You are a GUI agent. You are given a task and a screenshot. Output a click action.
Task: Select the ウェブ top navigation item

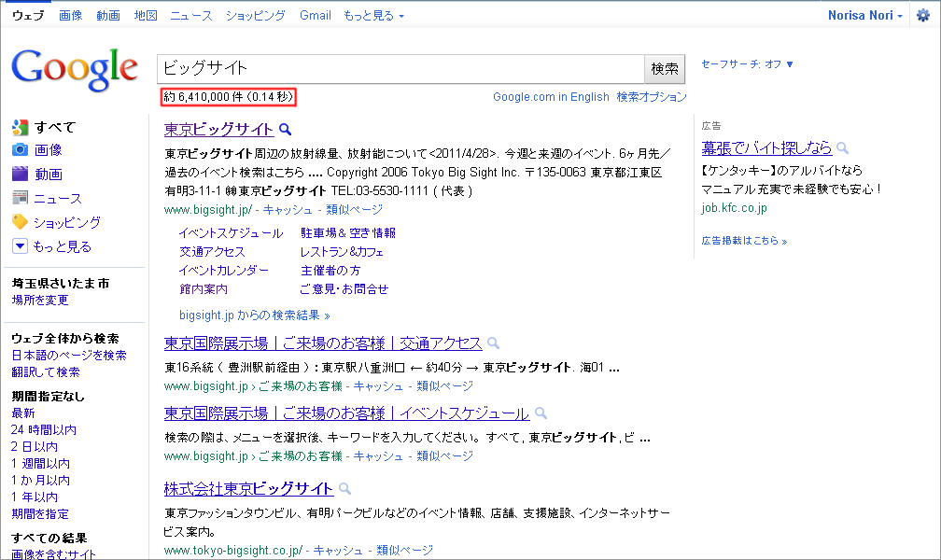point(28,16)
